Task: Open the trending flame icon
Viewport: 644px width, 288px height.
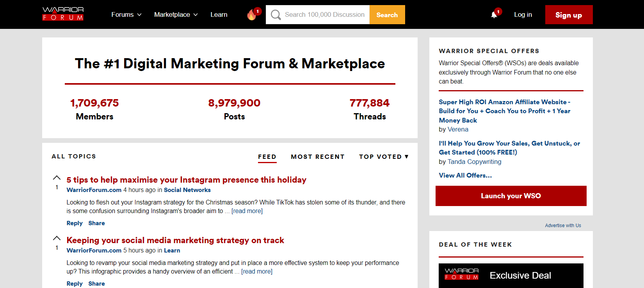Action: pos(252,15)
